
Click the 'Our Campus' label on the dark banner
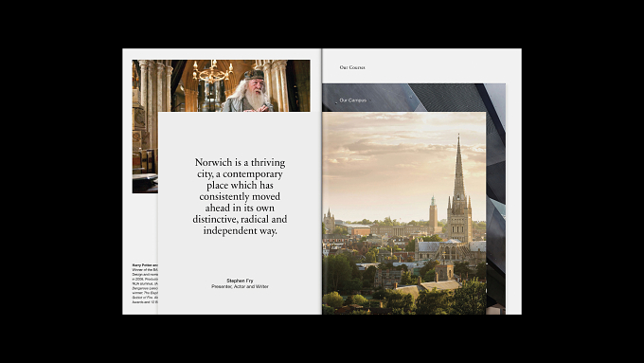click(353, 100)
